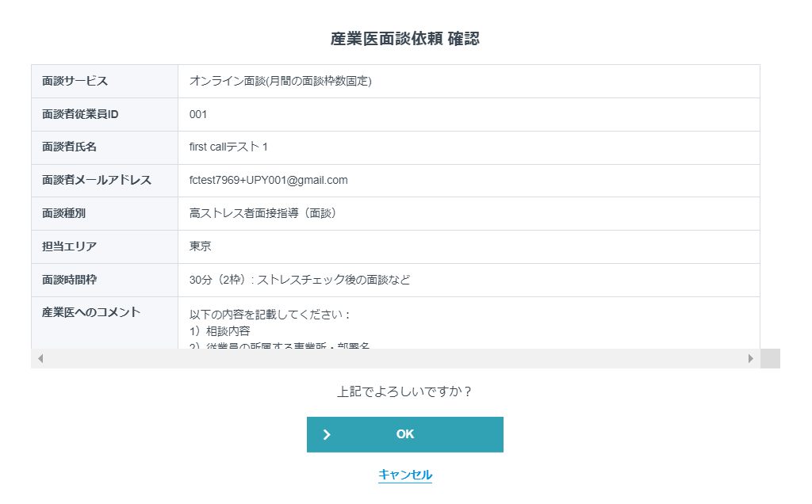Select 高ストレス者面接指導（面談）text
Viewport: 812px width, 504px height.
coord(264,213)
